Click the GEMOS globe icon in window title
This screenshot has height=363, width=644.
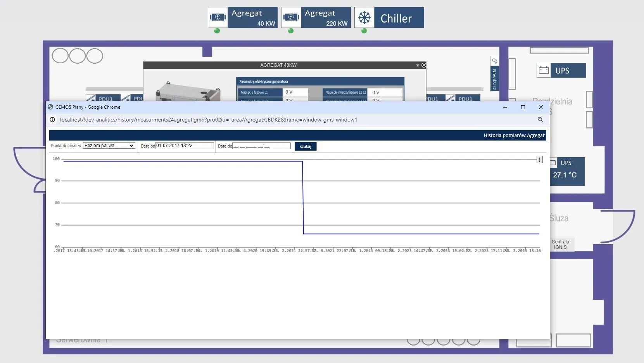click(x=50, y=107)
